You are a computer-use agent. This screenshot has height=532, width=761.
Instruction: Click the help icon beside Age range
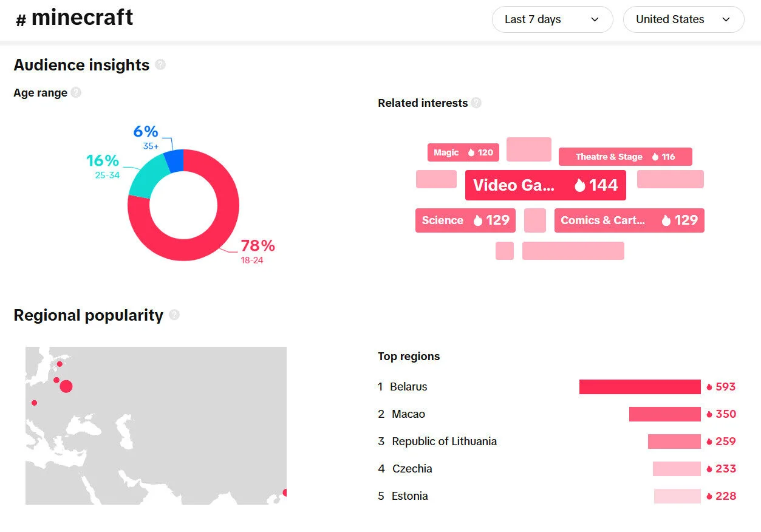[x=76, y=92]
